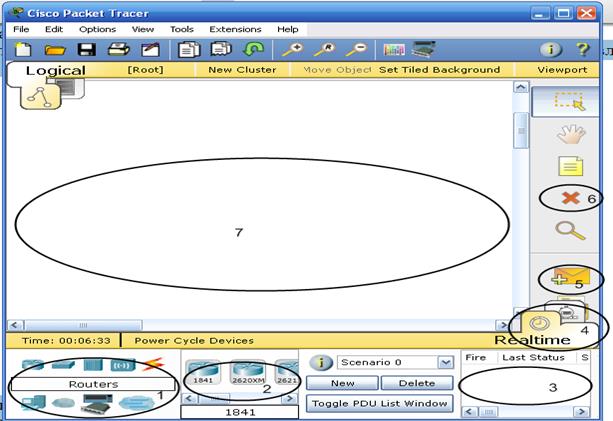Select the Routers category icon
Image resolution: width=613 pixels, height=421 pixels.
(33, 365)
